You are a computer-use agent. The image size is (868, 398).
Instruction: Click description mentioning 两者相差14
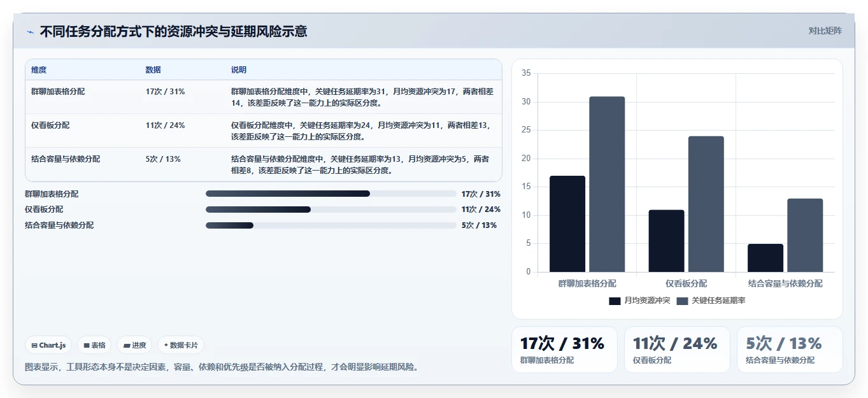point(362,97)
